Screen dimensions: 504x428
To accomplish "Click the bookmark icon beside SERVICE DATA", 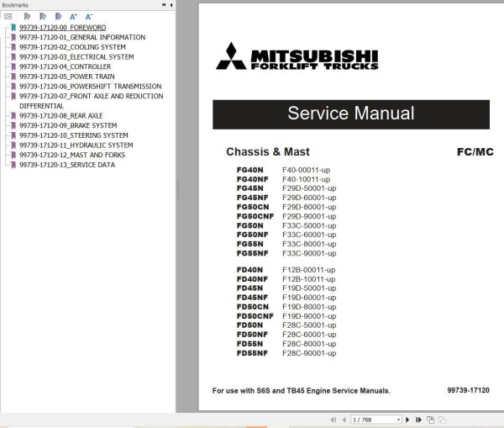I will 13,165.
